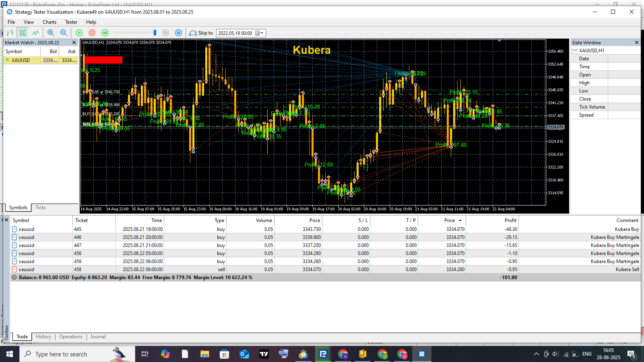Open the Operations tab

tap(71, 337)
